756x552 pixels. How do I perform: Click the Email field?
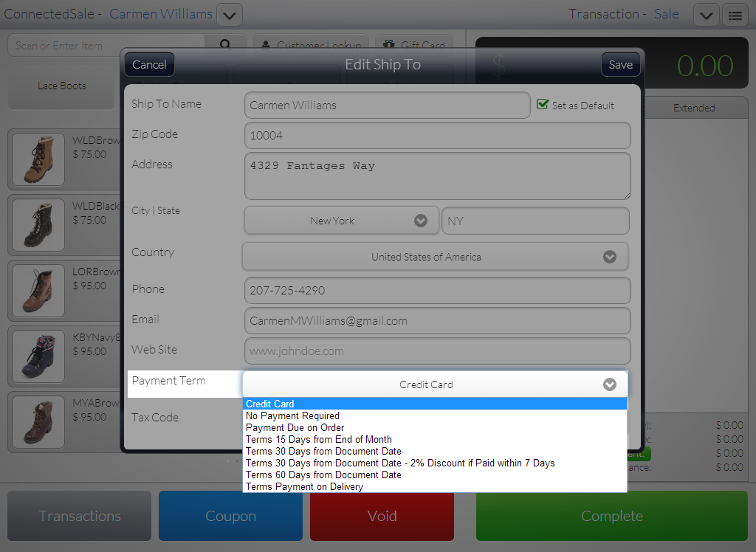(x=437, y=320)
